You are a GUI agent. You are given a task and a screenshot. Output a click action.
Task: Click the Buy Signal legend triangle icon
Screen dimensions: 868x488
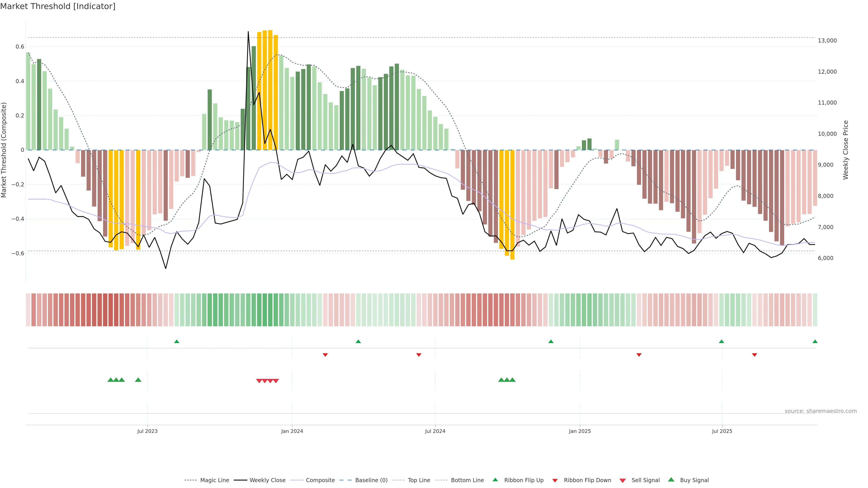671,480
